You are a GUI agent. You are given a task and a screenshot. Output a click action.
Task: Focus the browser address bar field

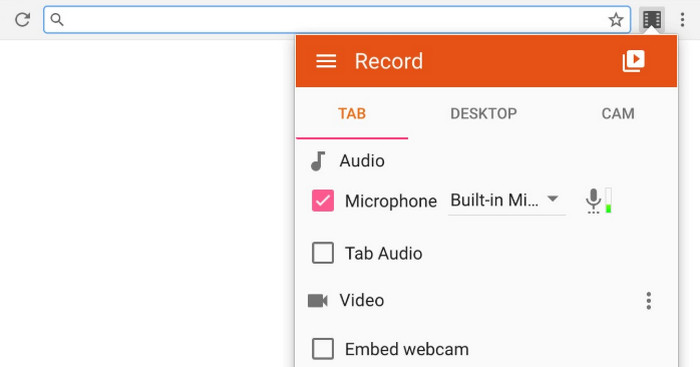click(x=337, y=20)
